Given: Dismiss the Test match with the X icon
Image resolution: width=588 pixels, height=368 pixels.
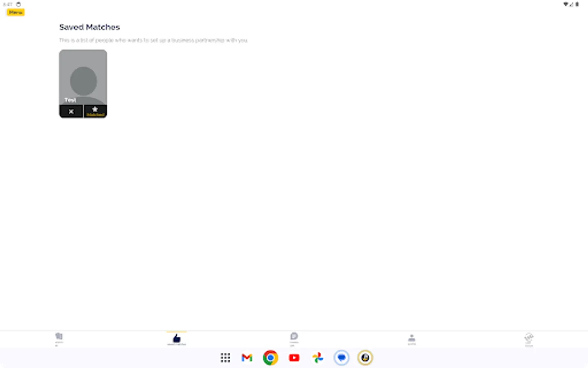Looking at the screenshot, I should click(x=71, y=111).
